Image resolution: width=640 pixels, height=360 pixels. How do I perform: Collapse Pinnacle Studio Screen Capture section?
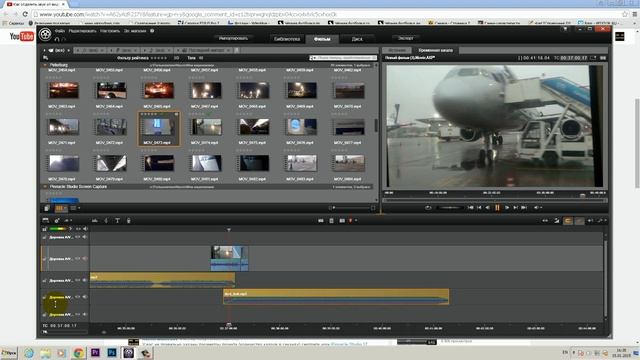pos(45,187)
